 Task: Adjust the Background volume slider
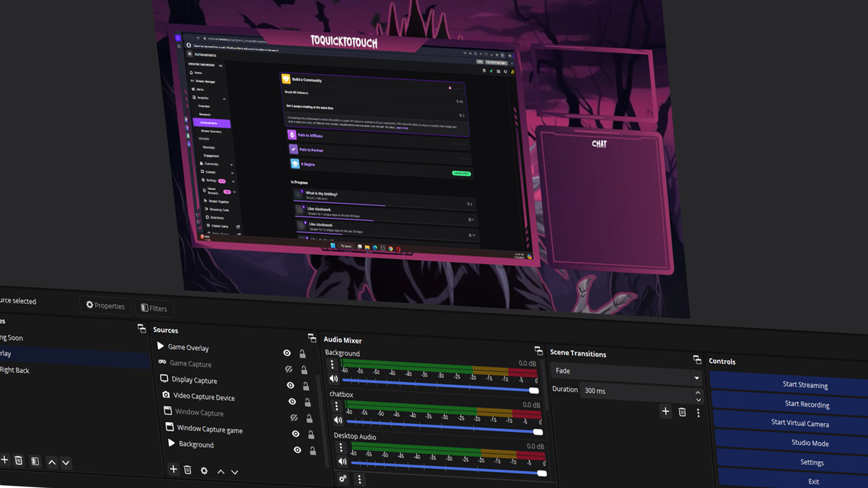click(x=440, y=386)
